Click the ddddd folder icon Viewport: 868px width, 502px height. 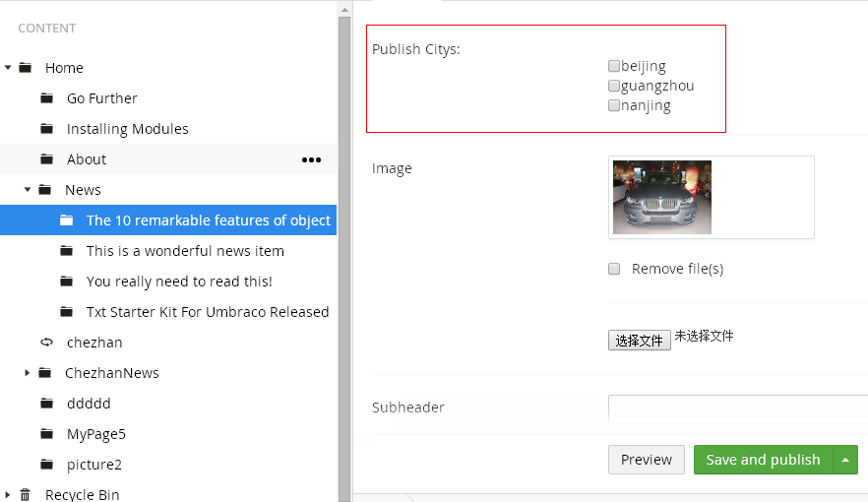pyautogui.click(x=47, y=403)
